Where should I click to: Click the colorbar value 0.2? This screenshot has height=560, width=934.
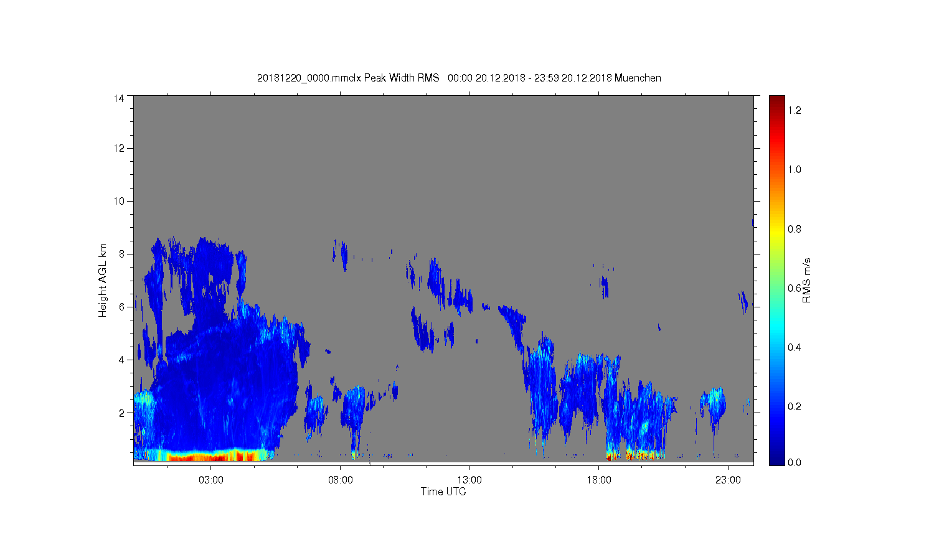[x=794, y=406]
